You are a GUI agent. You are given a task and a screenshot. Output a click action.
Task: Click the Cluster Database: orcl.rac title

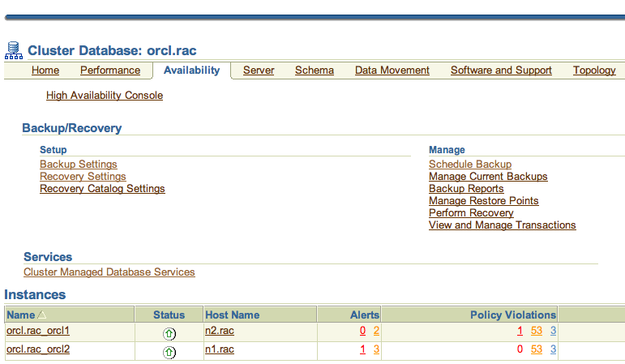[x=112, y=50]
